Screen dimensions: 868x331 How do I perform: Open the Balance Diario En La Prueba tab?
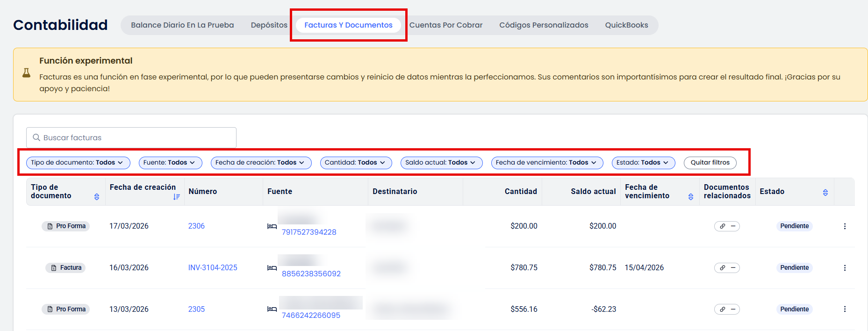click(182, 25)
